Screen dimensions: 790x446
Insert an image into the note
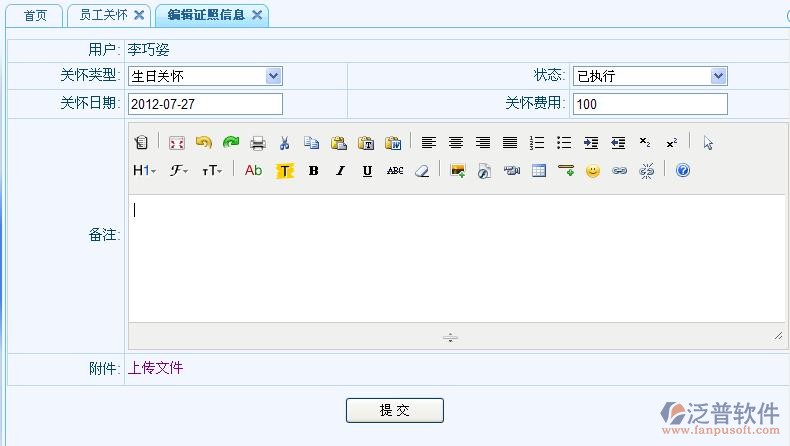(457, 170)
